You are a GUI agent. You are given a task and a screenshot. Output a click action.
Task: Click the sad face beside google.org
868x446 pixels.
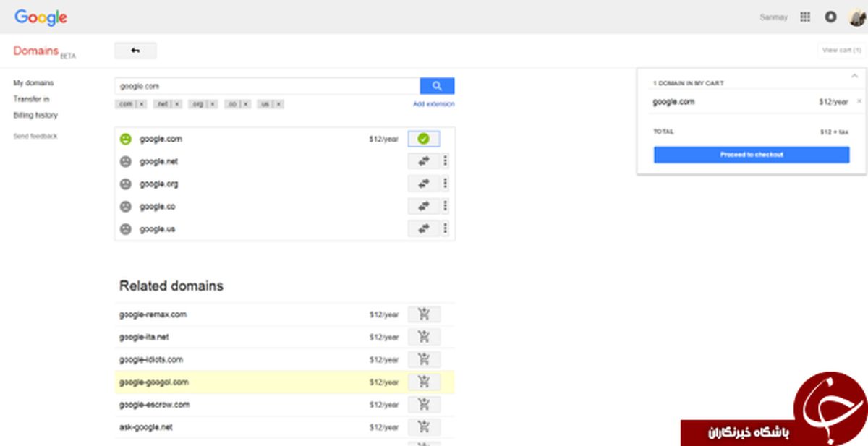click(126, 184)
